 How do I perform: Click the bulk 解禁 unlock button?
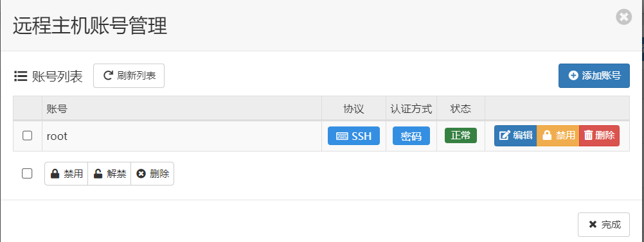109,174
